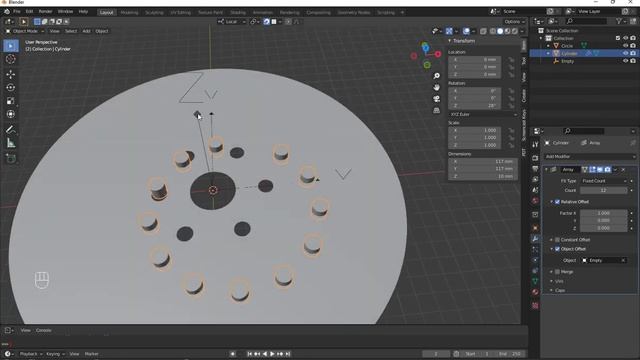This screenshot has height=360, width=640.
Task: Switch to the Modeling workspace tab
Action: (129, 13)
